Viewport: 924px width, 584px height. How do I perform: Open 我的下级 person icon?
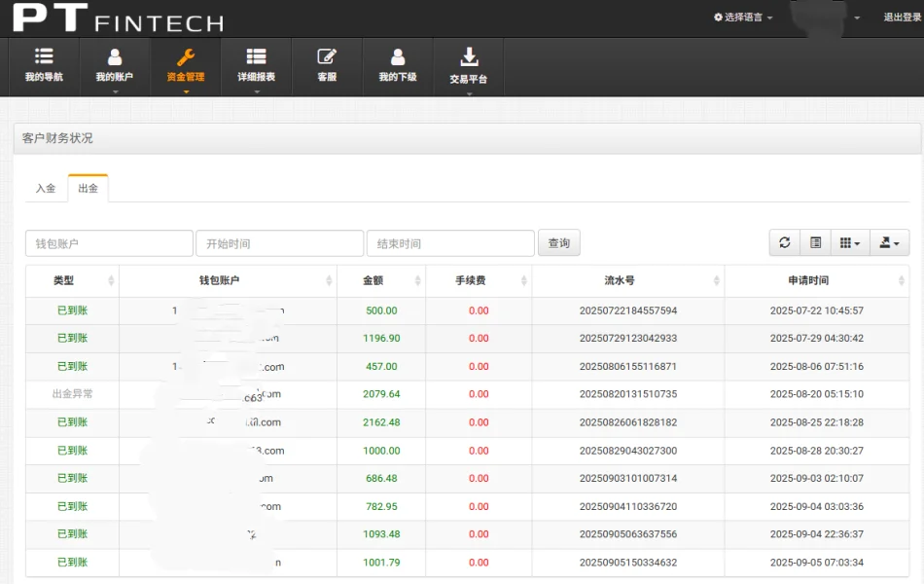pyautogui.click(x=397, y=57)
